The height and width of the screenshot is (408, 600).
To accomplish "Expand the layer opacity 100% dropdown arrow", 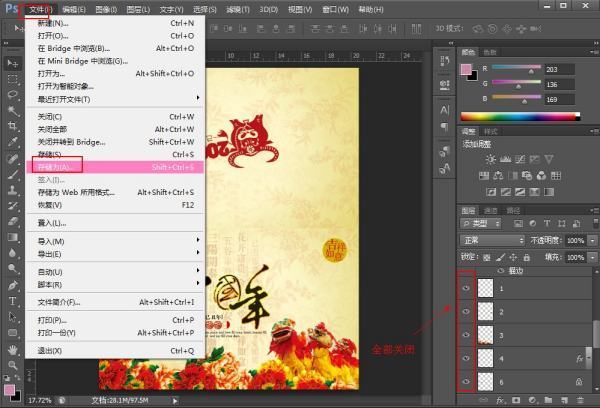I will tap(589, 241).
